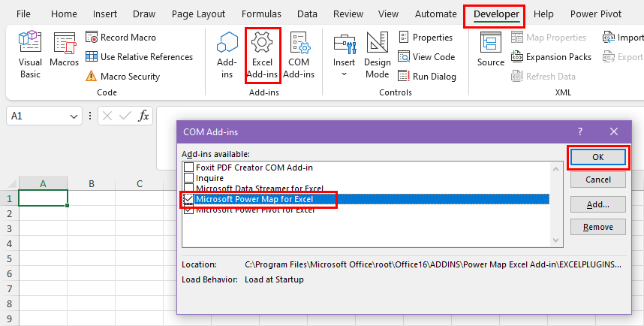Select row 5 header
Screen dimensions: 644x326
pyautogui.click(x=10, y=258)
